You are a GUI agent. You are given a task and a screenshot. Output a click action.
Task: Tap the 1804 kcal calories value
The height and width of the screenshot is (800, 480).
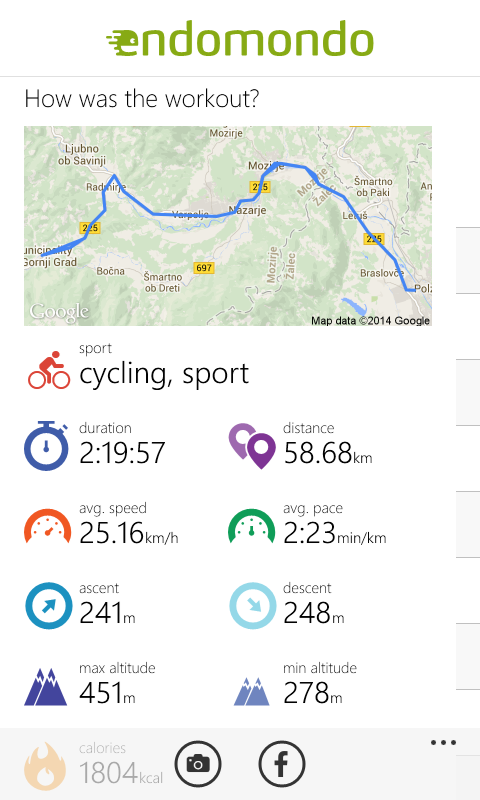coord(121,773)
